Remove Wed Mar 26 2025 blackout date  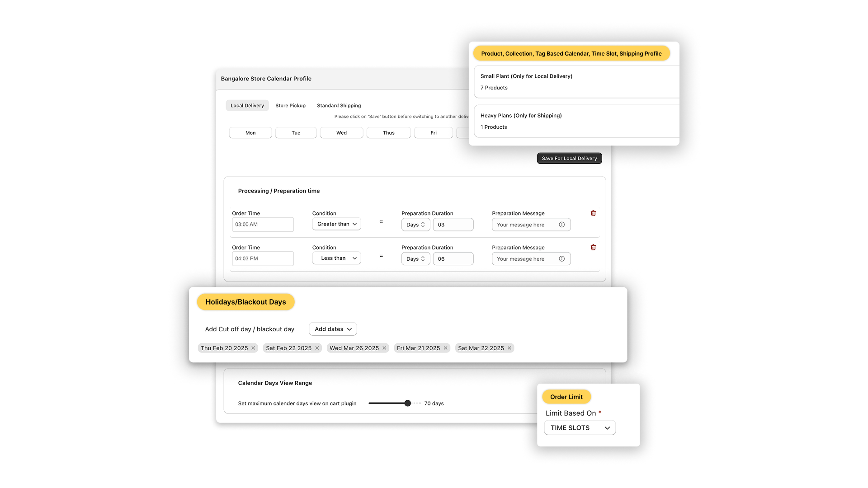coord(384,348)
